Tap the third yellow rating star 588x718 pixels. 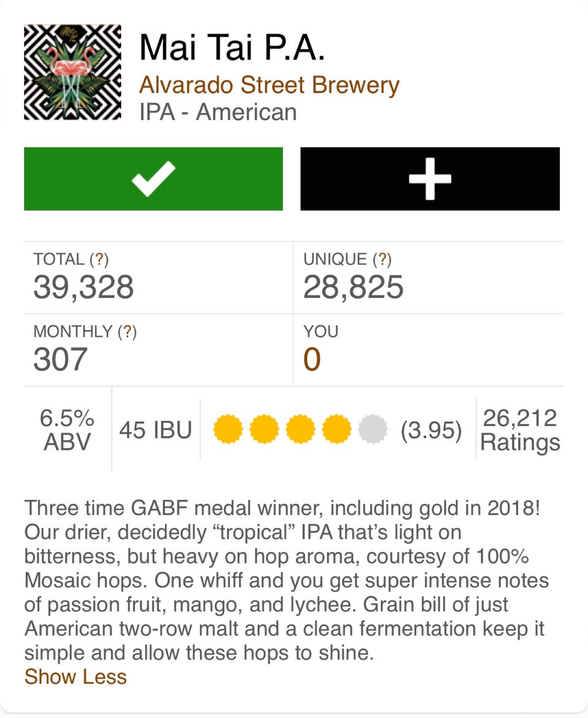(300, 429)
